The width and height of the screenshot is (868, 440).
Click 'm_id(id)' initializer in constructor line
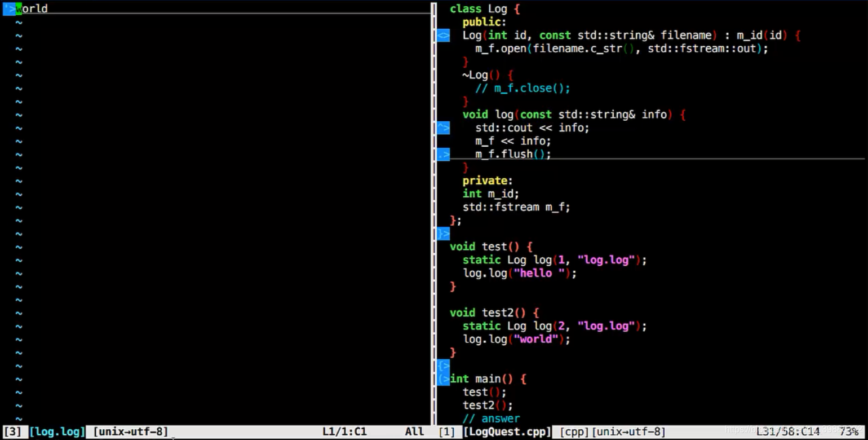click(x=762, y=36)
